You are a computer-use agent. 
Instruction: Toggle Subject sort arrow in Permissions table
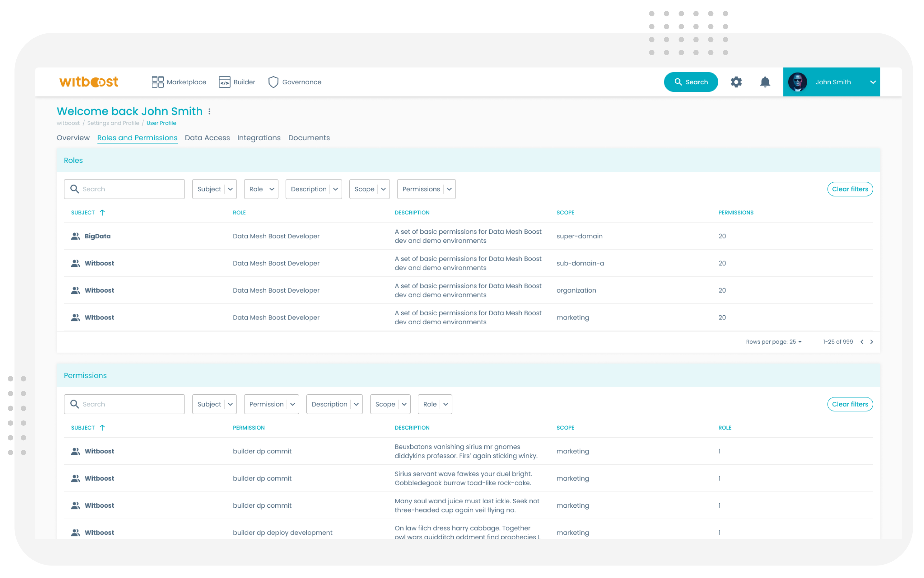[x=102, y=428]
